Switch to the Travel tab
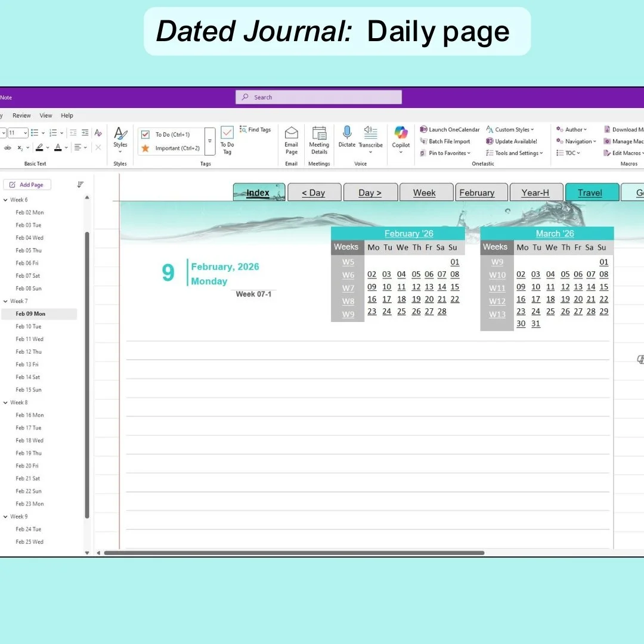This screenshot has width=644, height=644. click(591, 192)
